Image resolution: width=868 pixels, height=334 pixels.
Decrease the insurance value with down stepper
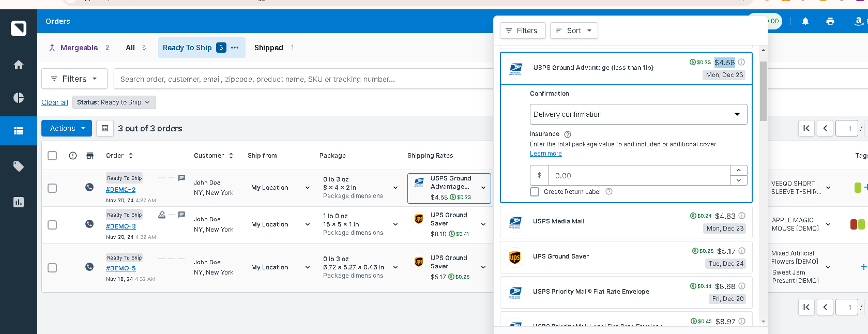click(x=739, y=180)
